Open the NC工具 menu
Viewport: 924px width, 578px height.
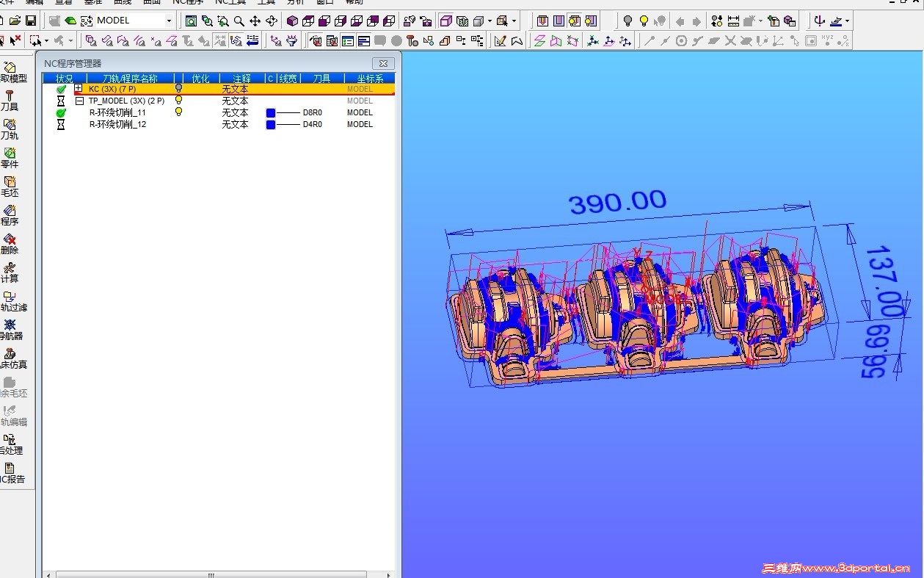(x=230, y=2)
